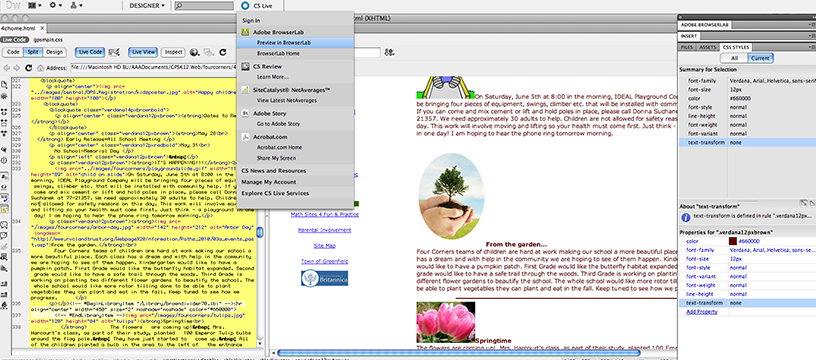The image size is (816, 360).
Task: Click the Adobe BrowserLab flask icon
Action: point(245,32)
